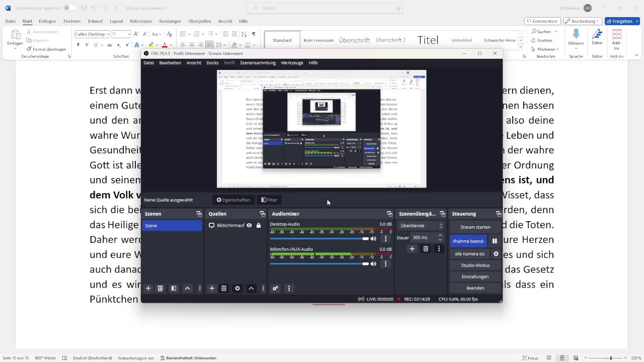Open Mikrofon-/AUX-Audio three-dot options
644x362 pixels.
point(386,263)
